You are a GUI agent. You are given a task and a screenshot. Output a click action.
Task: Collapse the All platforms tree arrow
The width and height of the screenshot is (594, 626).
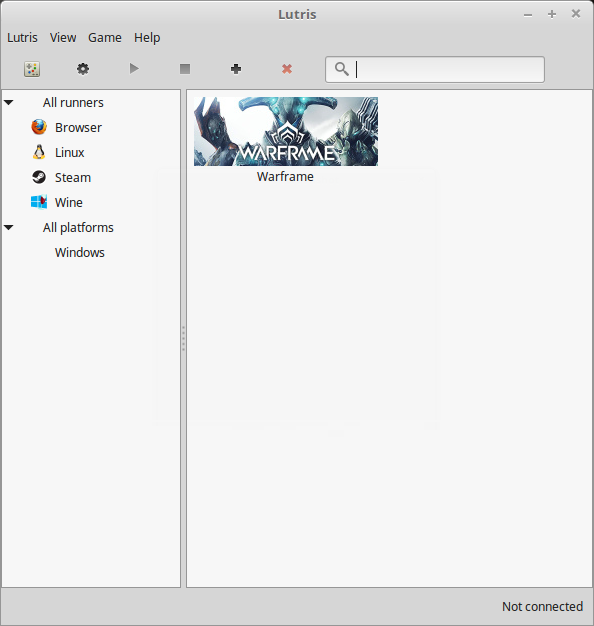click(9, 228)
